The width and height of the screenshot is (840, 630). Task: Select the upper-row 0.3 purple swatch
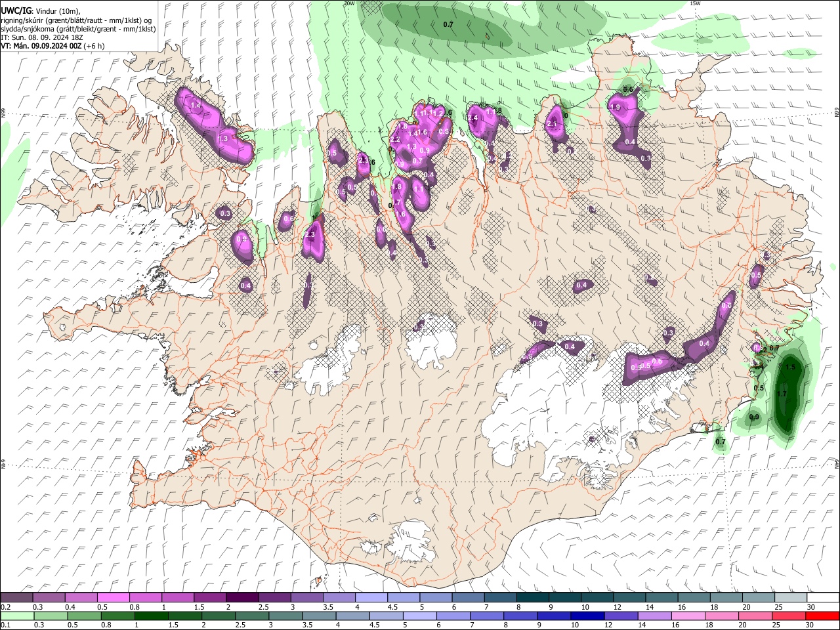pyautogui.click(x=48, y=597)
